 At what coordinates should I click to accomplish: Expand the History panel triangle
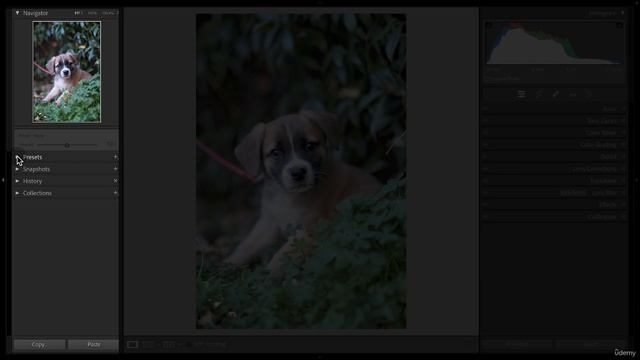tap(17, 181)
